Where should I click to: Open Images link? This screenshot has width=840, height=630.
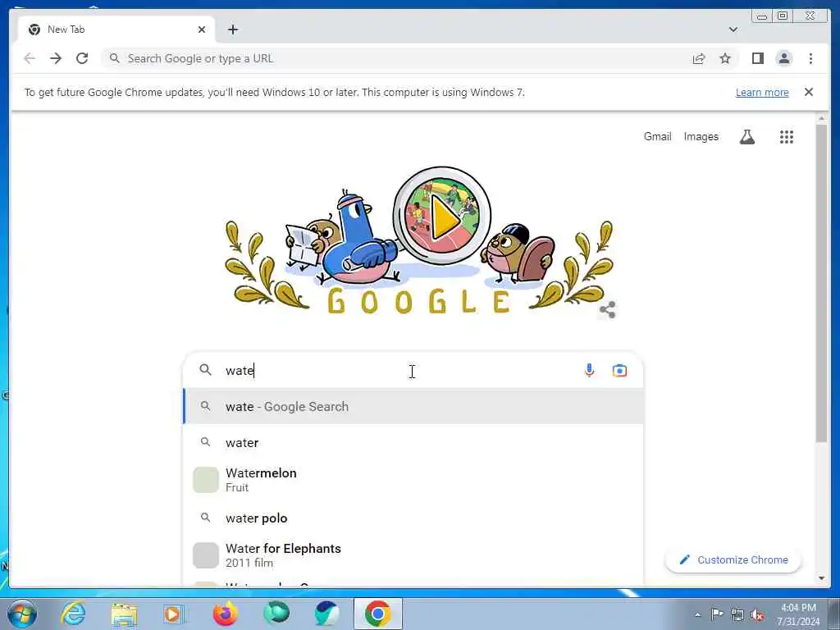(701, 137)
